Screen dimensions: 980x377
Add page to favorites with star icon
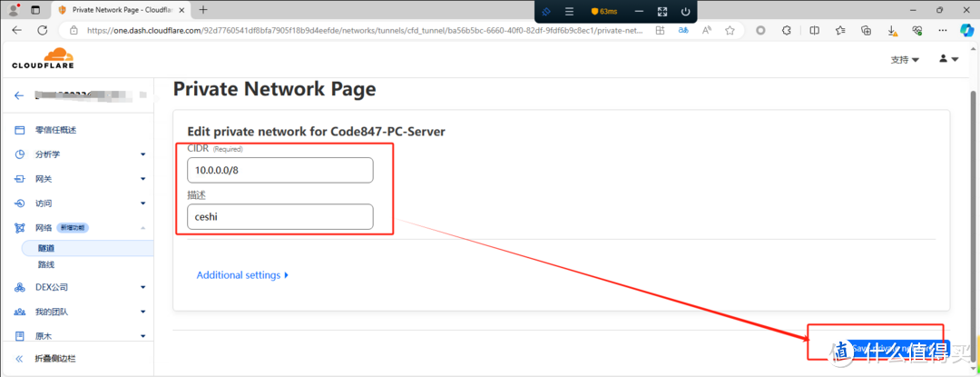(730, 30)
